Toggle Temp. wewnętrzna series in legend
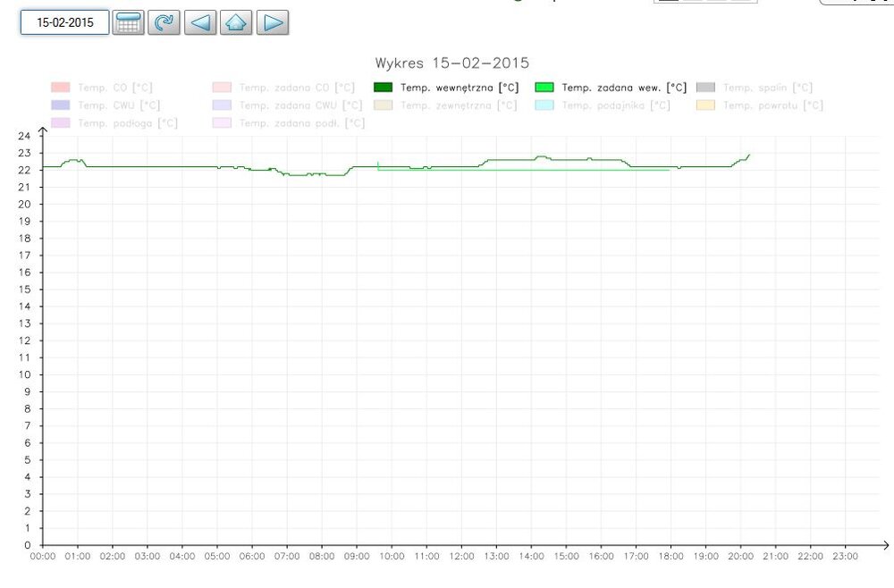 click(445, 88)
